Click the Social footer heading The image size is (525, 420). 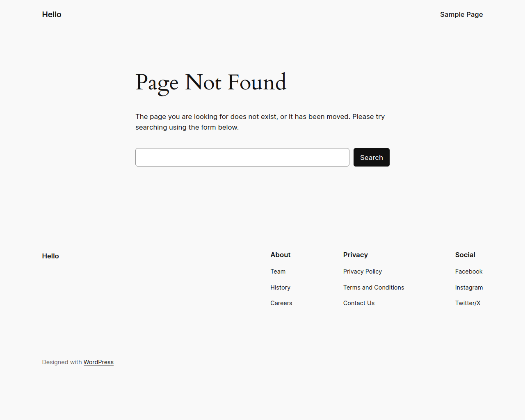point(465,255)
